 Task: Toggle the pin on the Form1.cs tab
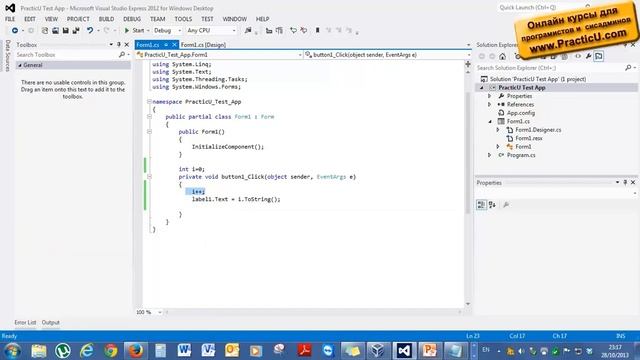pyautogui.click(x=166, y=45)
